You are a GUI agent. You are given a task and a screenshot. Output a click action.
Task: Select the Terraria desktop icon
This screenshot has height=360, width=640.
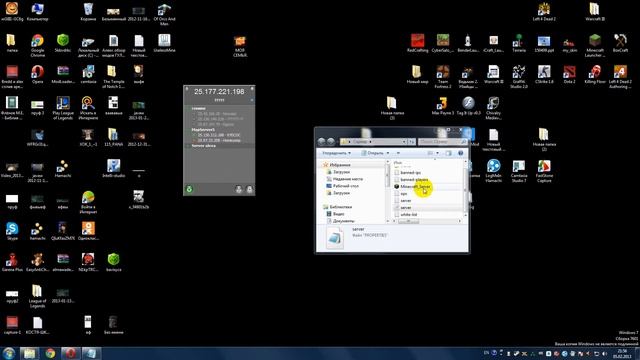[x=519, y=43]
